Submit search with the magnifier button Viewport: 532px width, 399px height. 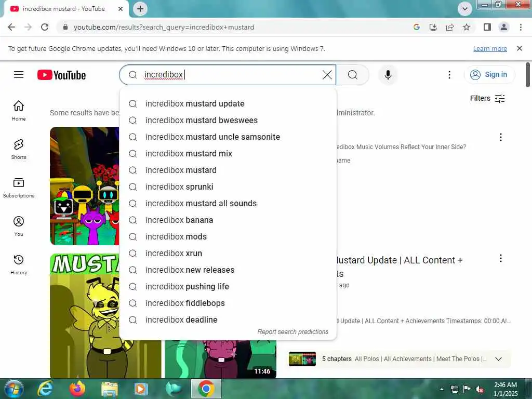tap(353, 75)
